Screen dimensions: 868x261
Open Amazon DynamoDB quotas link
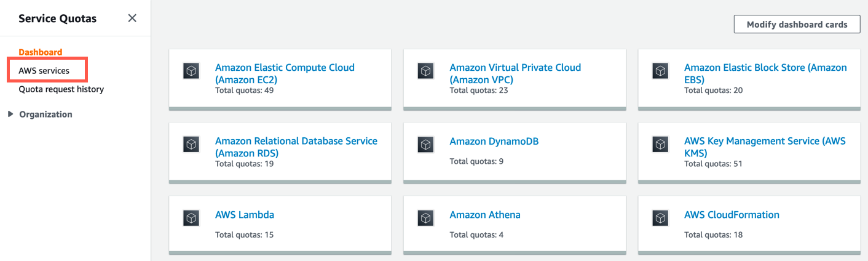point(494,141)
